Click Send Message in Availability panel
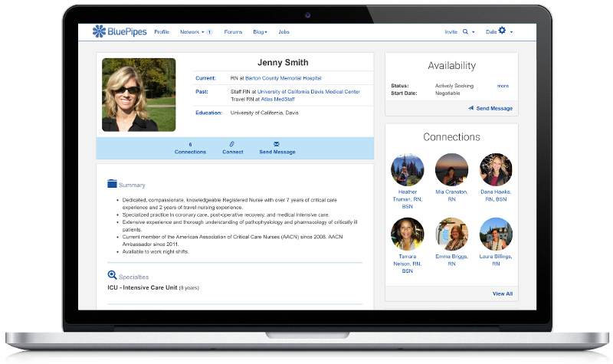Image resolution: width=613 pixels, height=364 pixels. (494, 108)
